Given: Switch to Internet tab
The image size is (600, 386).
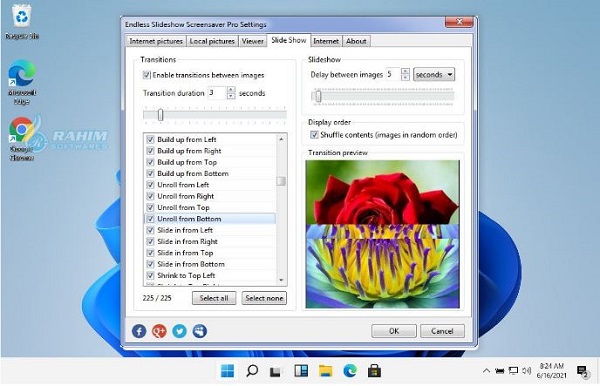Looking at the screenshot, I should [326, 41].
